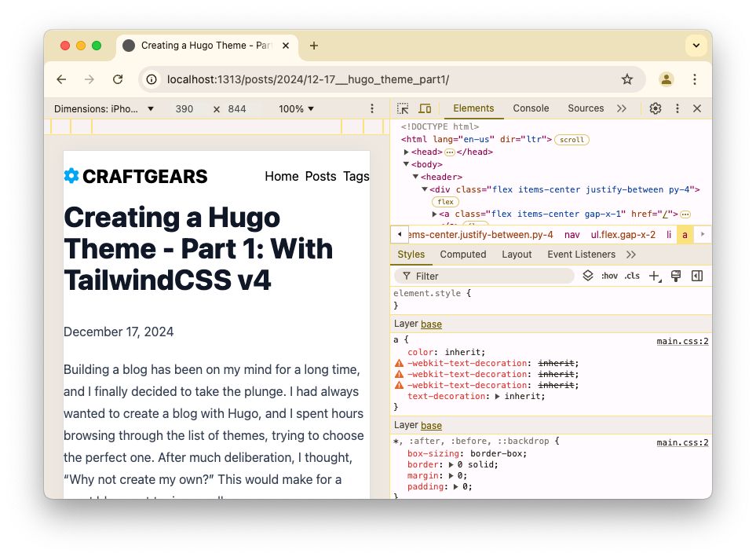Toggle the computed styles sidebar icon
The height and width of the screenshot is (557, 756).
[696, 276]
